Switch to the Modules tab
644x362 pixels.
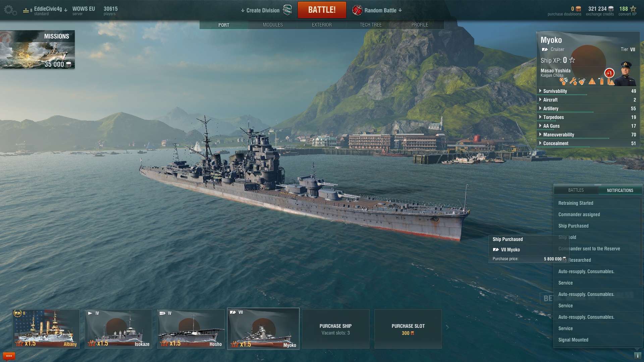(273, 25)
